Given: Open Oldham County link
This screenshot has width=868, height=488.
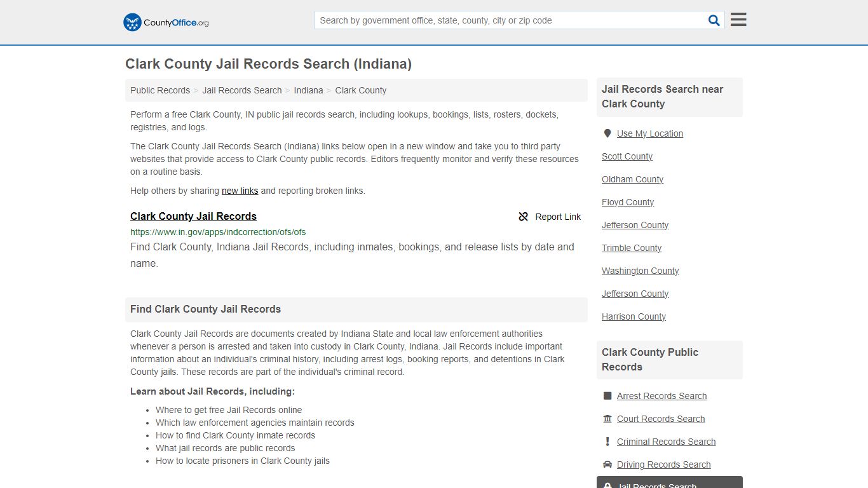Looking at the screenshot, I should click(632, 179).
